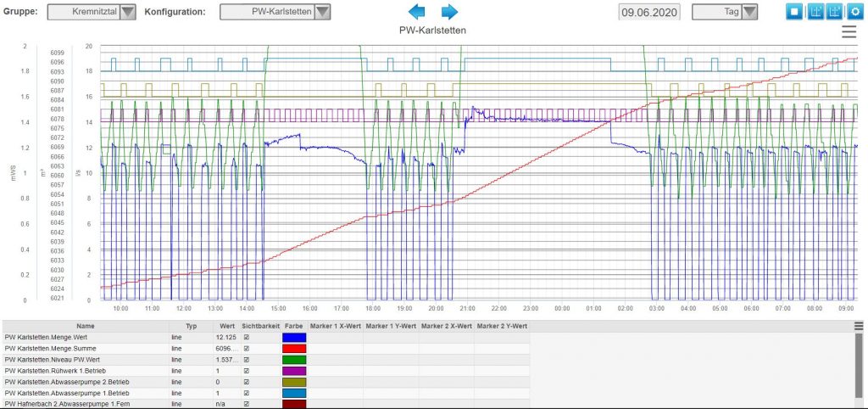This screenshot has height=409, width=868.
Task: Click the 15:00 time axis label
Action: [278, 307]
